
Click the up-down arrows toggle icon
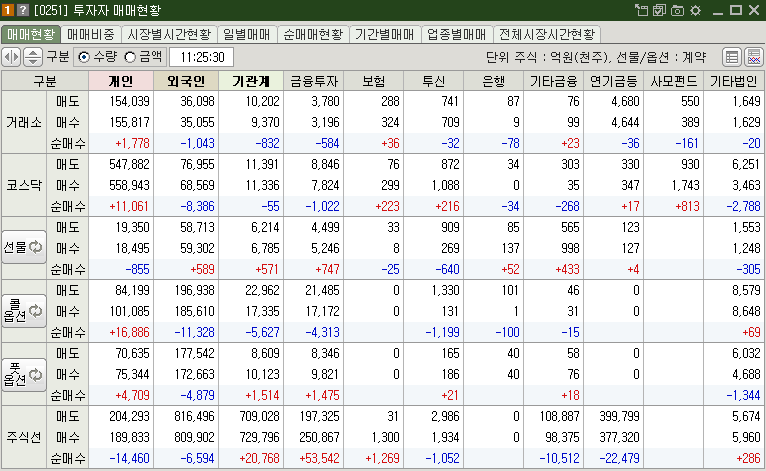pos(33,57)
